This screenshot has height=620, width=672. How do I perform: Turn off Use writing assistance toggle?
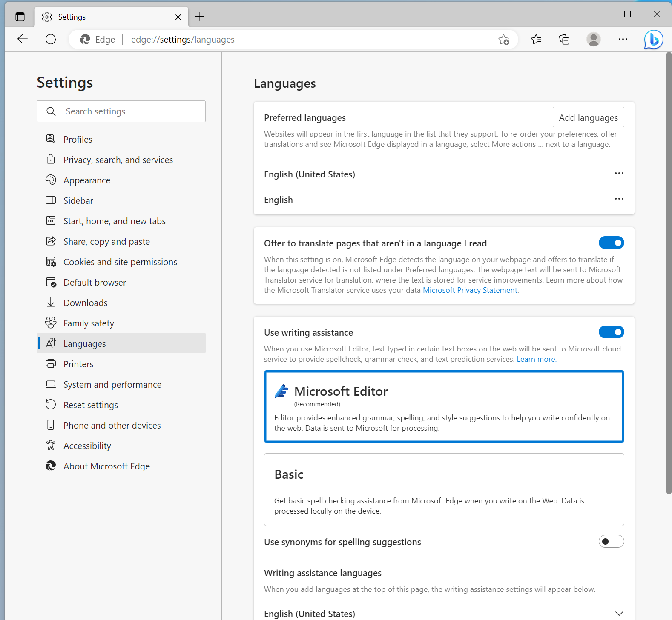(612, 332)
